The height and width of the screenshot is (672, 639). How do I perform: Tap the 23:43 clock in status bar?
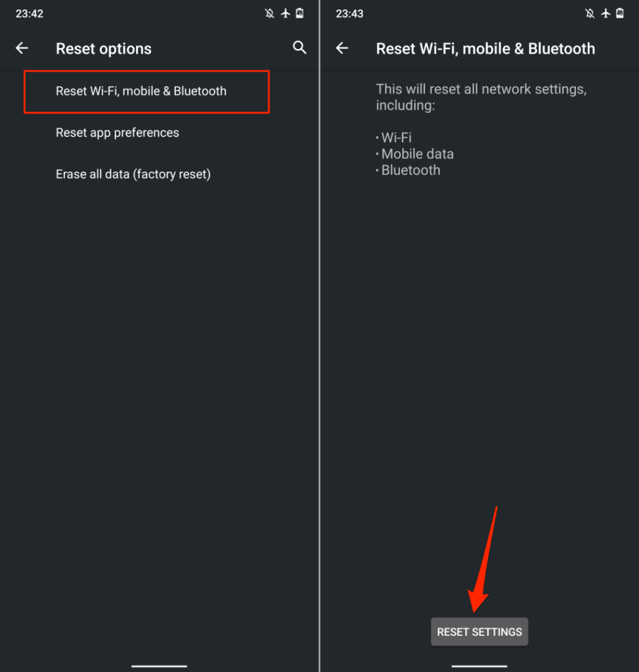[349, 13]
